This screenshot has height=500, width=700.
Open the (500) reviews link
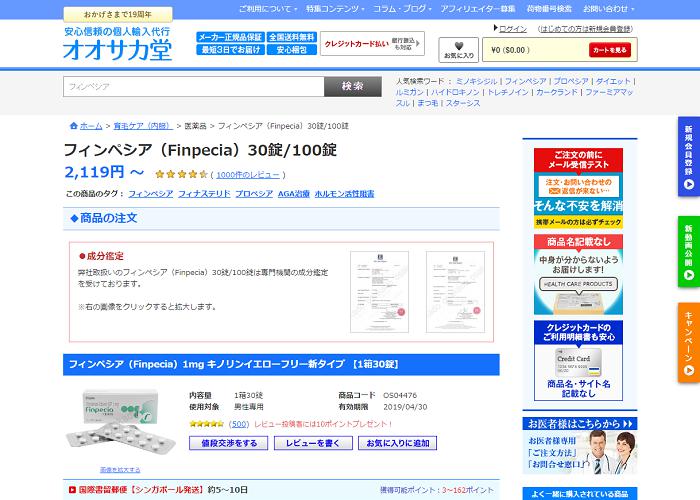(x=239, y=424)
